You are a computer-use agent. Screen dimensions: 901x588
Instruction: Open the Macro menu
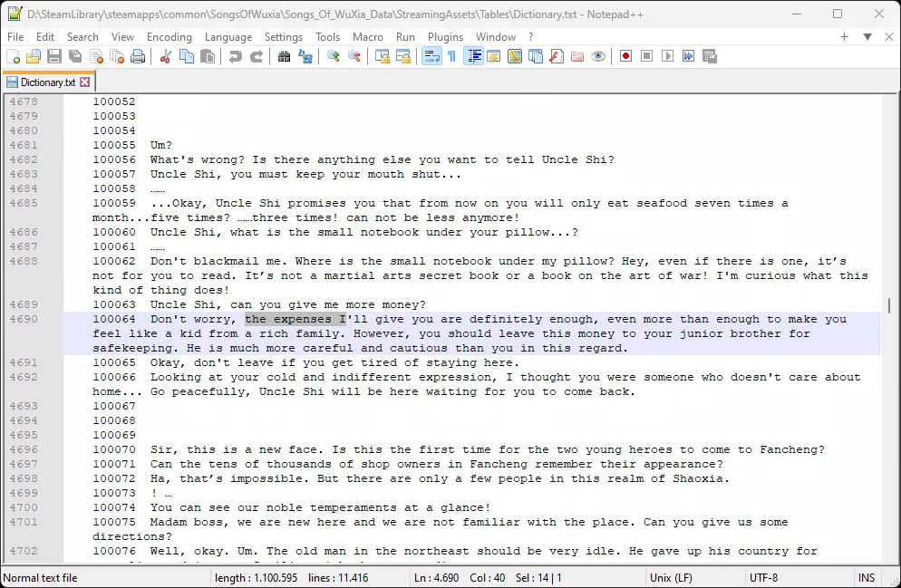(368, 37)
